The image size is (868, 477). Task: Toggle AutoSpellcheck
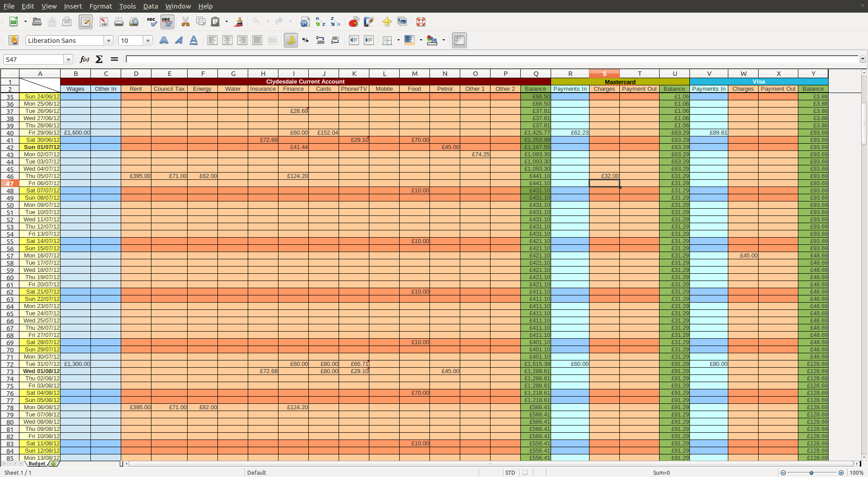pyautogui.click(x=167, y=22)
